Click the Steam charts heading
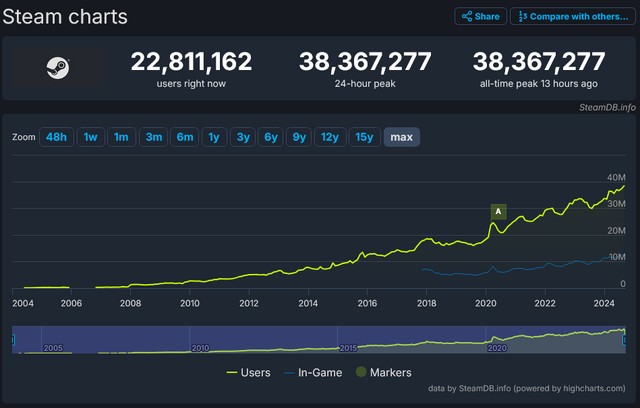Screen dimensions: 640x408 click(x=65, y=17)
